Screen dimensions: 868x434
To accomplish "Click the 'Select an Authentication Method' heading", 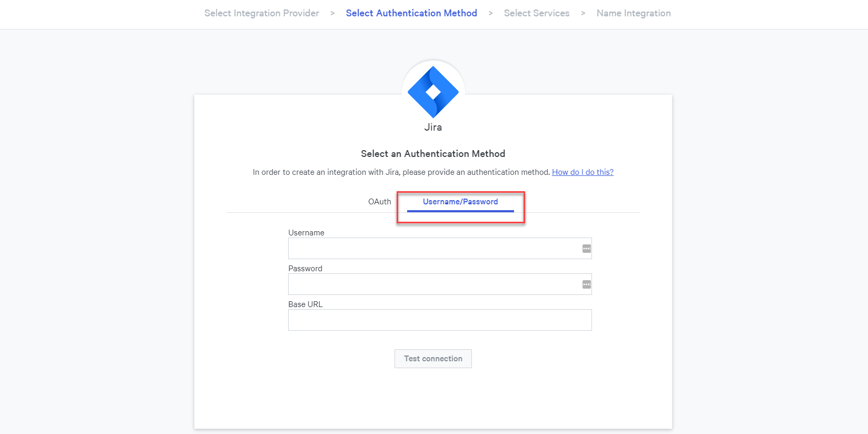I will pos(433,154).
